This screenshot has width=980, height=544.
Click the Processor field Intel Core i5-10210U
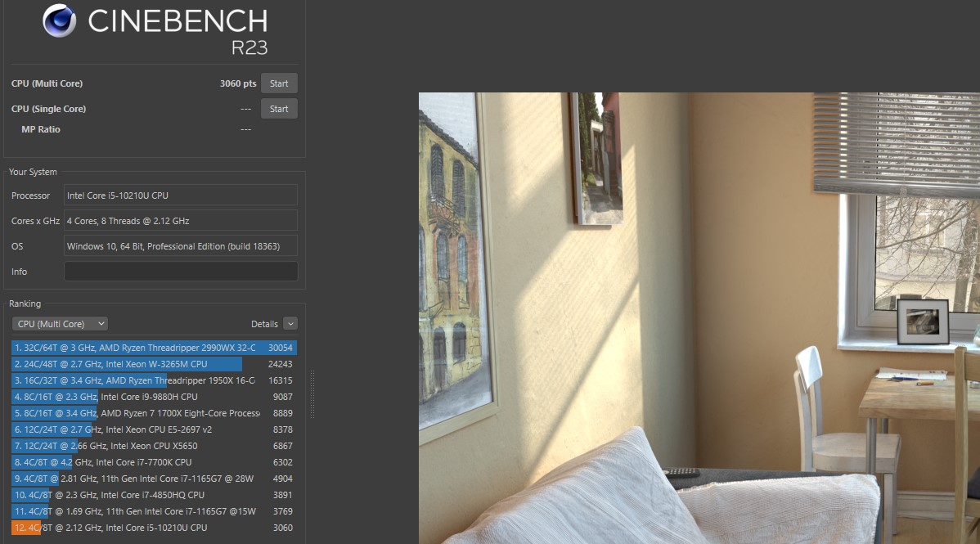pyautogui.click(x=181, y=195)
